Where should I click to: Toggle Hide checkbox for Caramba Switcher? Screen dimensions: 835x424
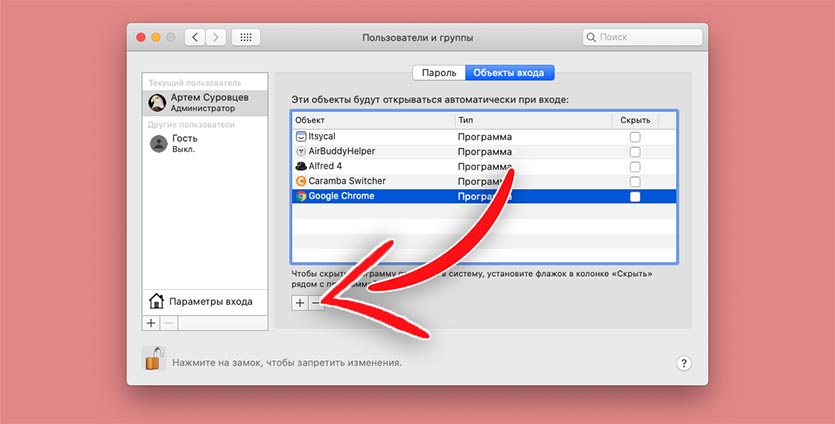pos(635,182)
